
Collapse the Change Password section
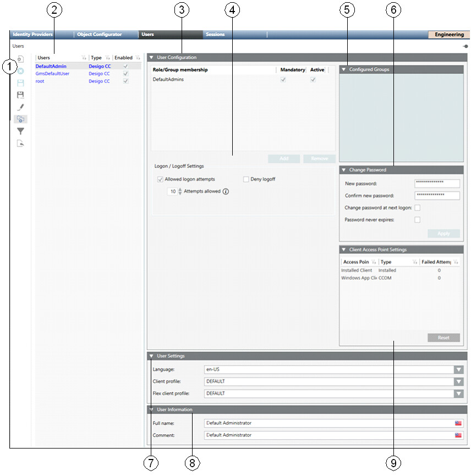click(x=343, y=170)
